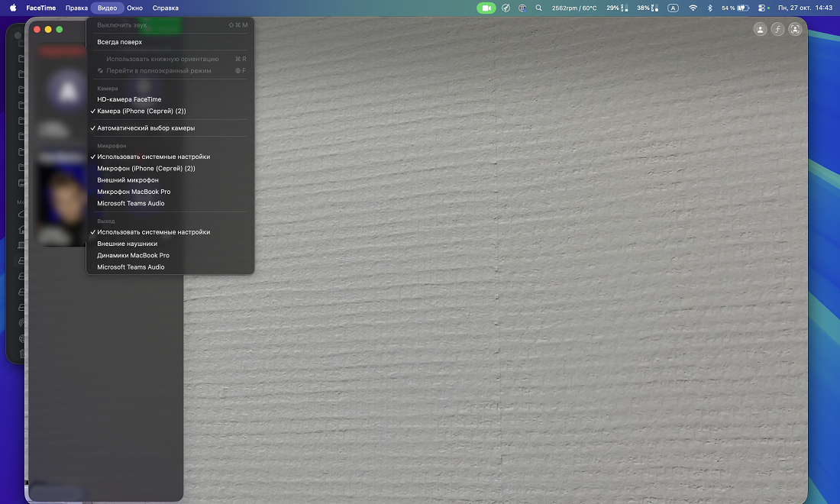
Task: Choose 'Микрофон MacBook Pro' from menu
Action: coord(134,192)
